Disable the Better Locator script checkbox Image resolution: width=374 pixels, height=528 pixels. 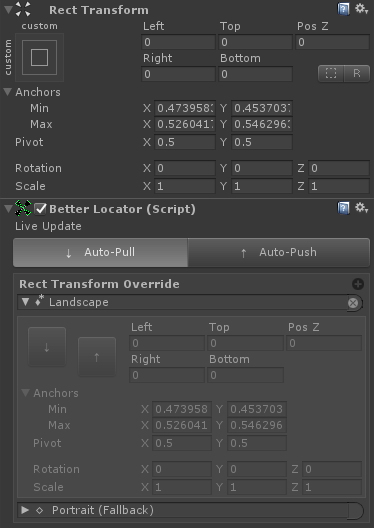pyautogui.click(x=41, y=209)
